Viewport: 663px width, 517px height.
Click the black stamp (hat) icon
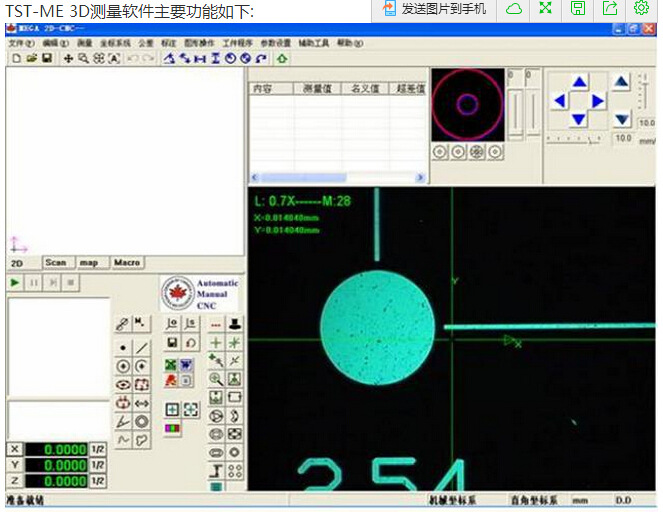pyautogui.click(x=235, y=324)
